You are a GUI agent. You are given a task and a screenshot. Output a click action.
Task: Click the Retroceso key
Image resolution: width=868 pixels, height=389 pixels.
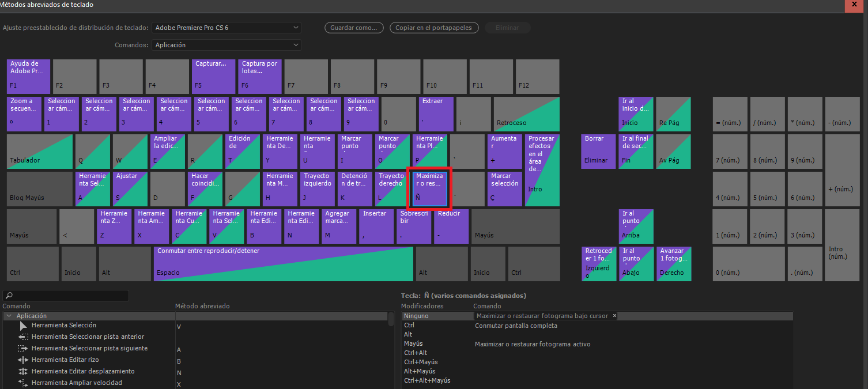(x=527, y=114)
